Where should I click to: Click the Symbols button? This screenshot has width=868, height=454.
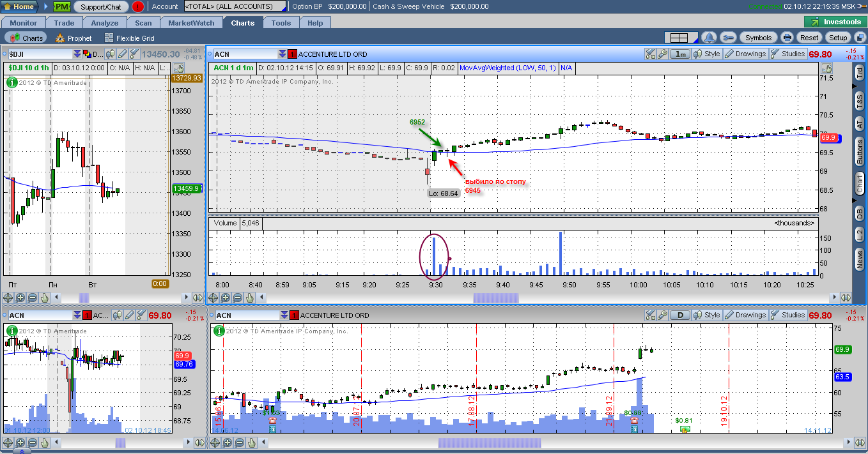pos(758,38)
